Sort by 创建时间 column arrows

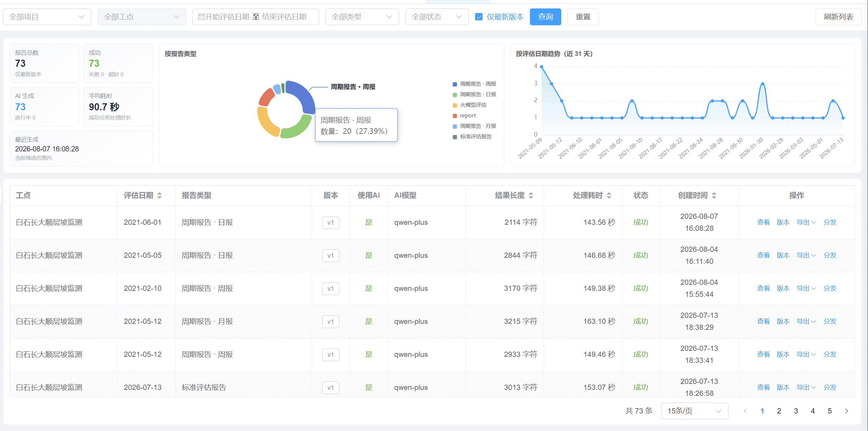[714, 196]
